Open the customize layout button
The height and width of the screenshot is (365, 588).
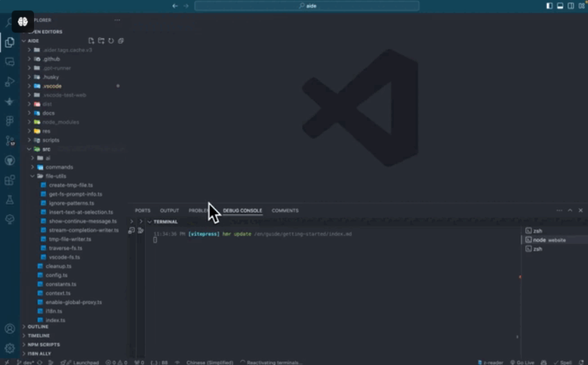point(582,6)
